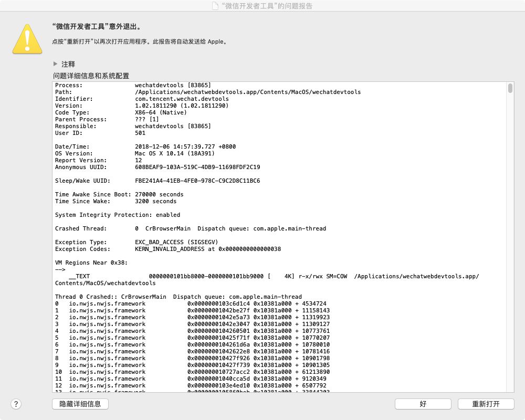Expand the 注释 disclosure triangle

[x=55, y=64]
